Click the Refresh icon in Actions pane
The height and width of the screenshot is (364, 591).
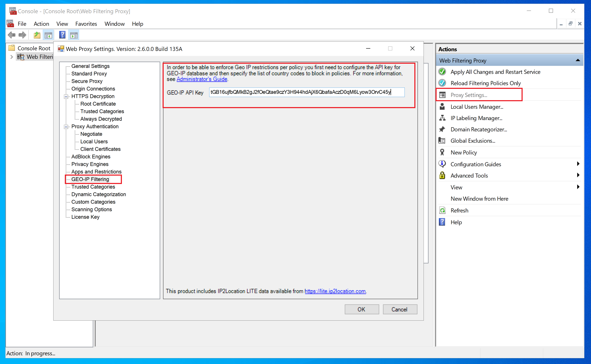click(442, 210)
